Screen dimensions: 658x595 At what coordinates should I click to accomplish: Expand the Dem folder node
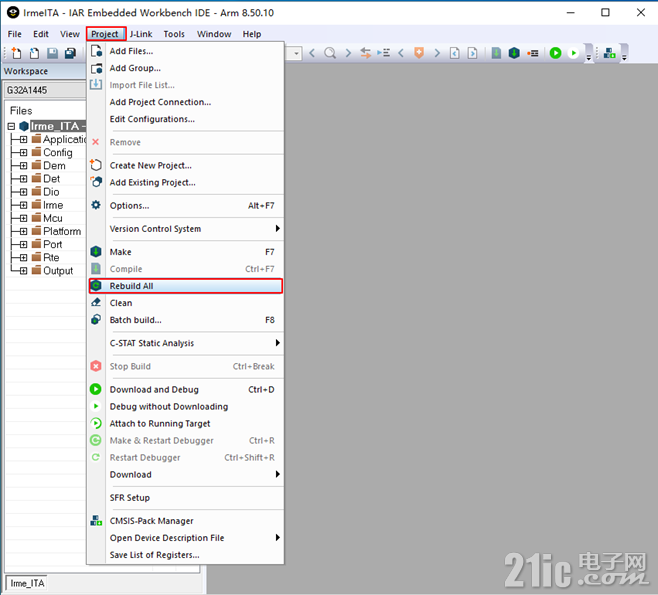(x=24, y=166)
